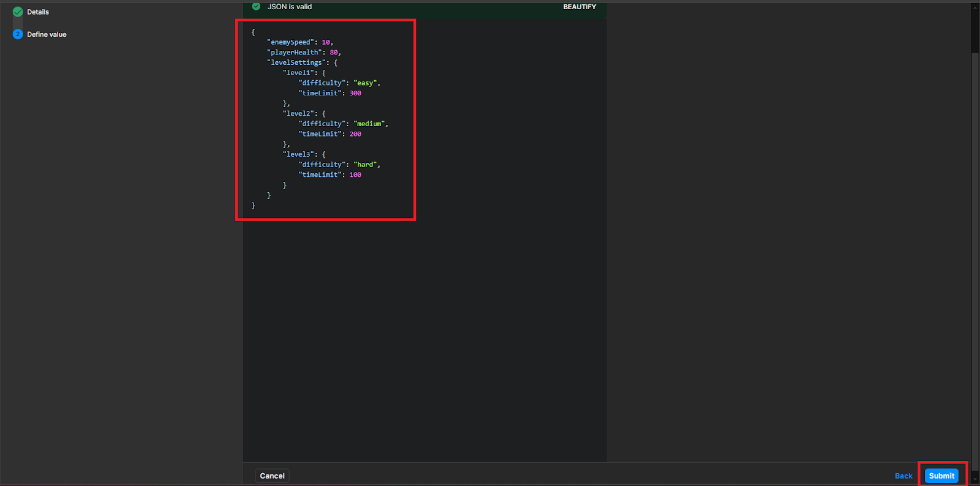Click the JSON is valid check icon

click(x=256, y=7)
